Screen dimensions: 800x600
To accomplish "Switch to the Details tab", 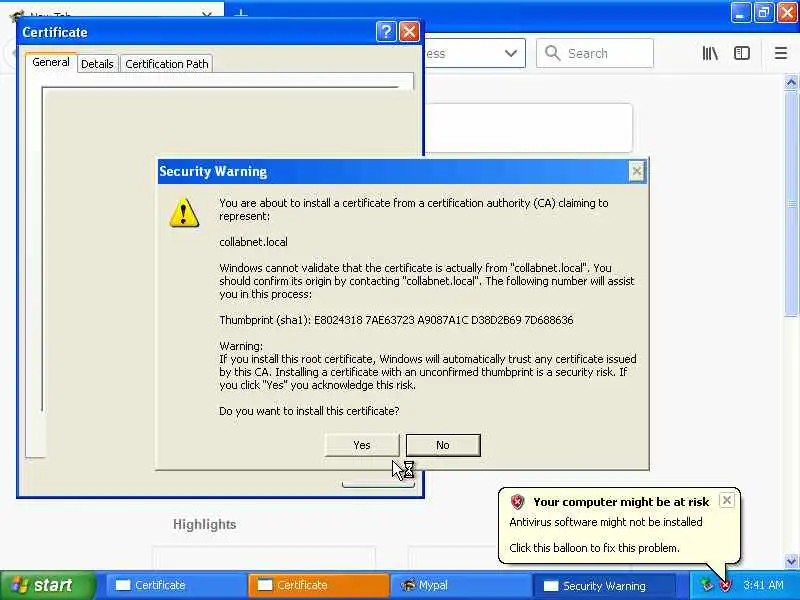I will pos(97,64).
